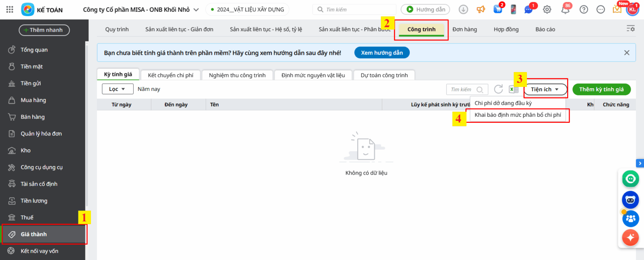Image resolution: width=644 pixels, height=260 pixels.
Task: Open the more options ellipsis icon
Action: pos(601,9)
